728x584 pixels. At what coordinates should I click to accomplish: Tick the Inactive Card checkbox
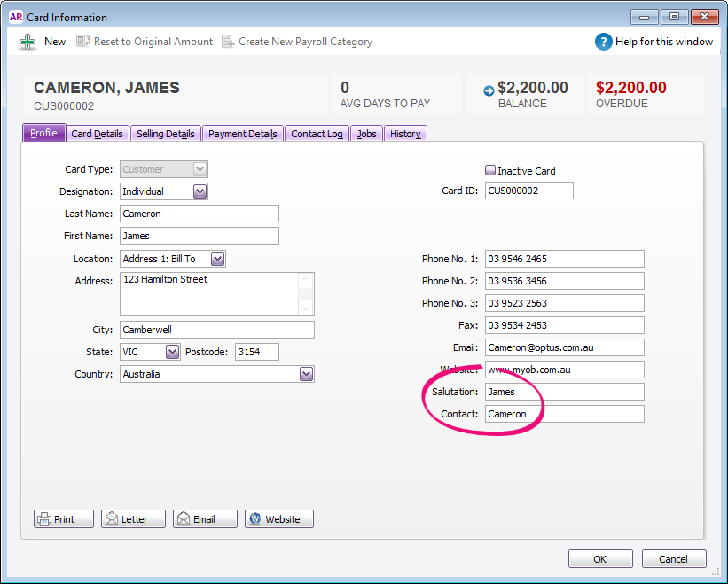[489, 170]
